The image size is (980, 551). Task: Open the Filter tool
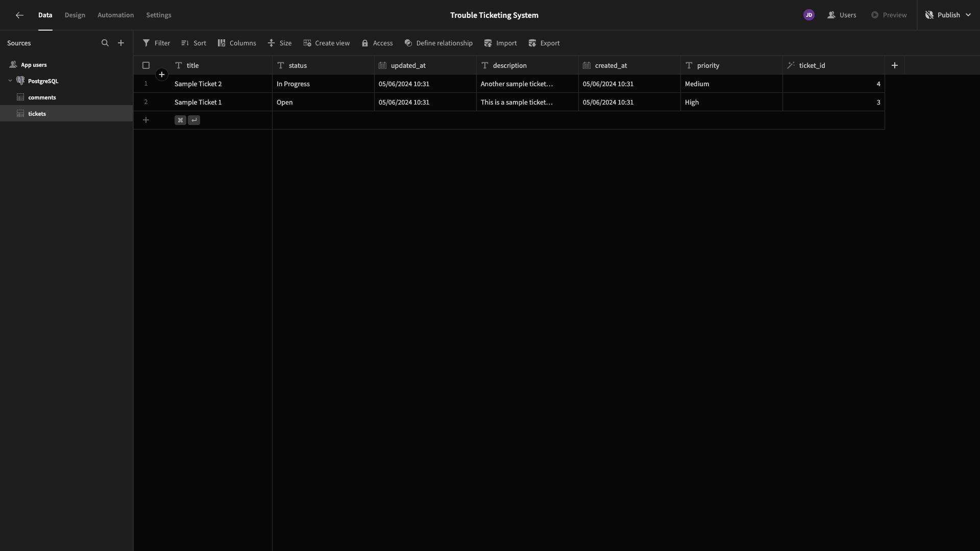(156, 43)
